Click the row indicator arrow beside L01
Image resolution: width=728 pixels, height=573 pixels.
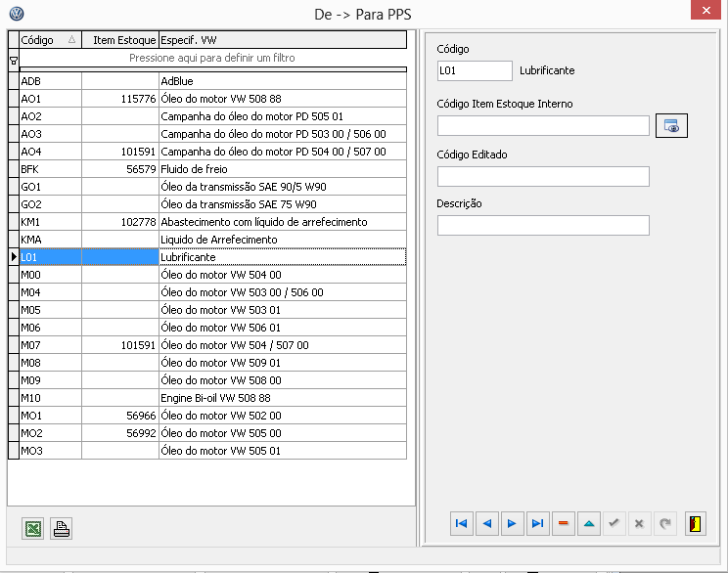14,256
